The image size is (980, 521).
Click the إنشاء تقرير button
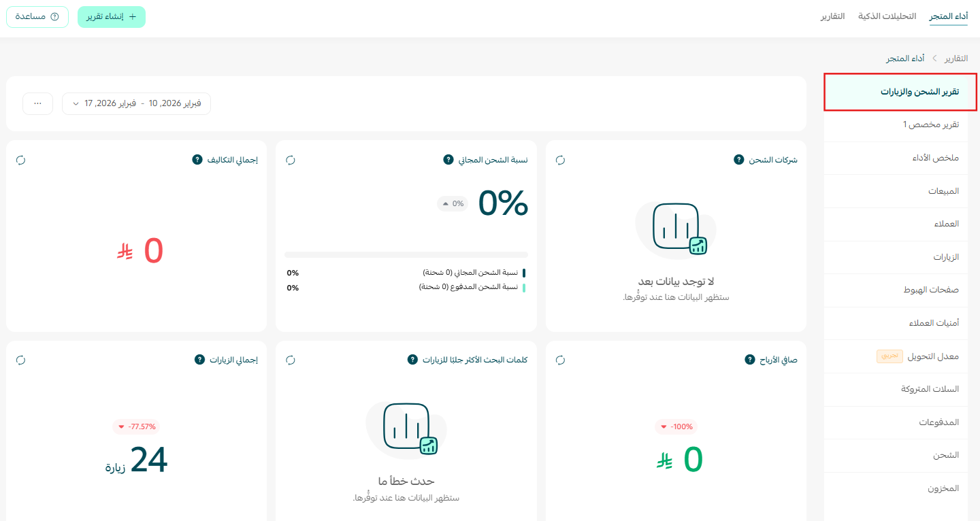click(x=111, y=16)
